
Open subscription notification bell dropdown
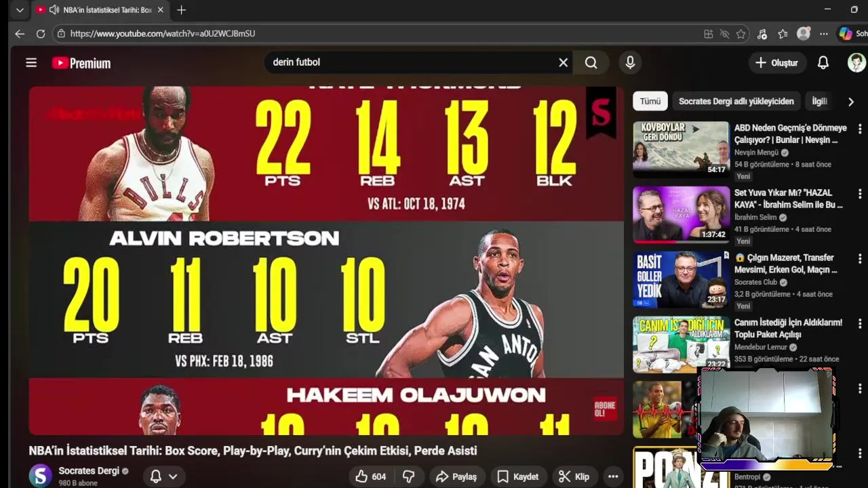164,476
